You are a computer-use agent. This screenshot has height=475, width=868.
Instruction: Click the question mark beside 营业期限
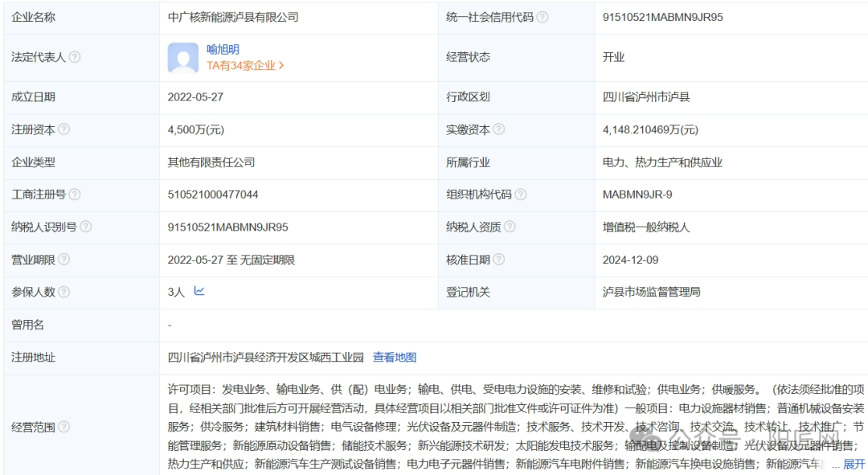tap(63, 260)
